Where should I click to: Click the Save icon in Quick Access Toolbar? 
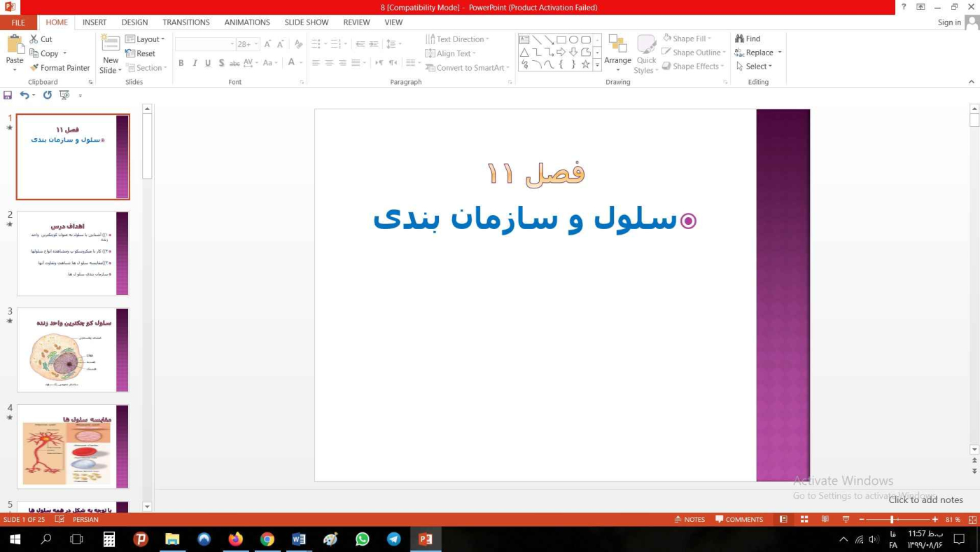8,95
